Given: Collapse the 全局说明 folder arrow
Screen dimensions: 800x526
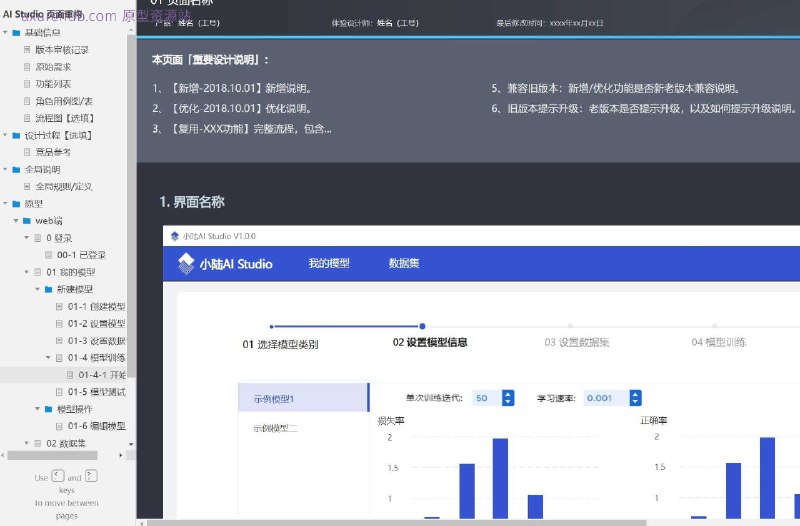Looking at the screenshot, I should [5, 169].
